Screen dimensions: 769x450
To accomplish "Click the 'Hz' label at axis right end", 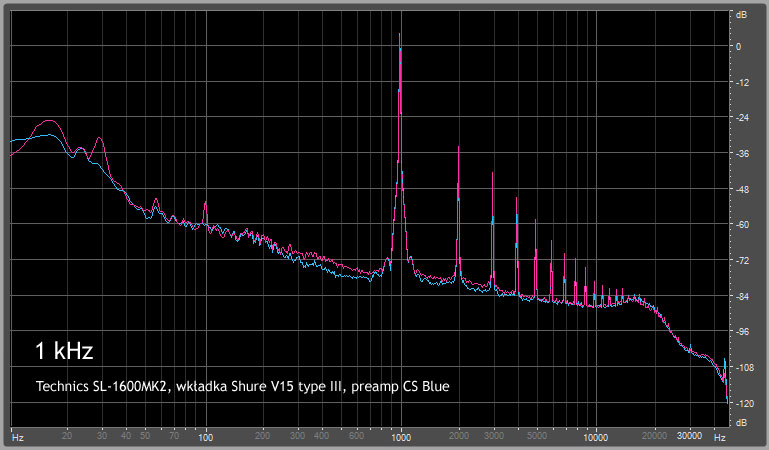I will (719, 437).
